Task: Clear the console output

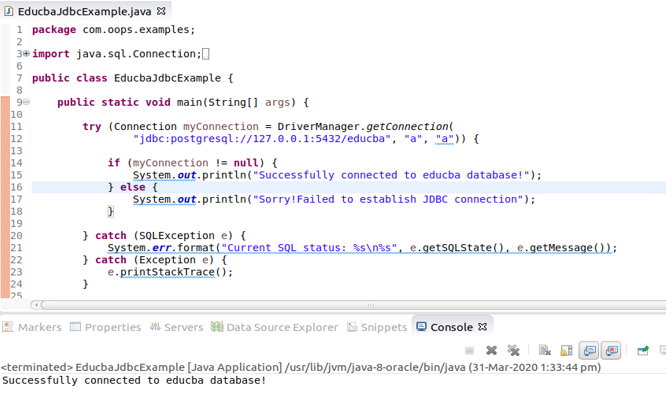Action: click(x=545, y=351)
